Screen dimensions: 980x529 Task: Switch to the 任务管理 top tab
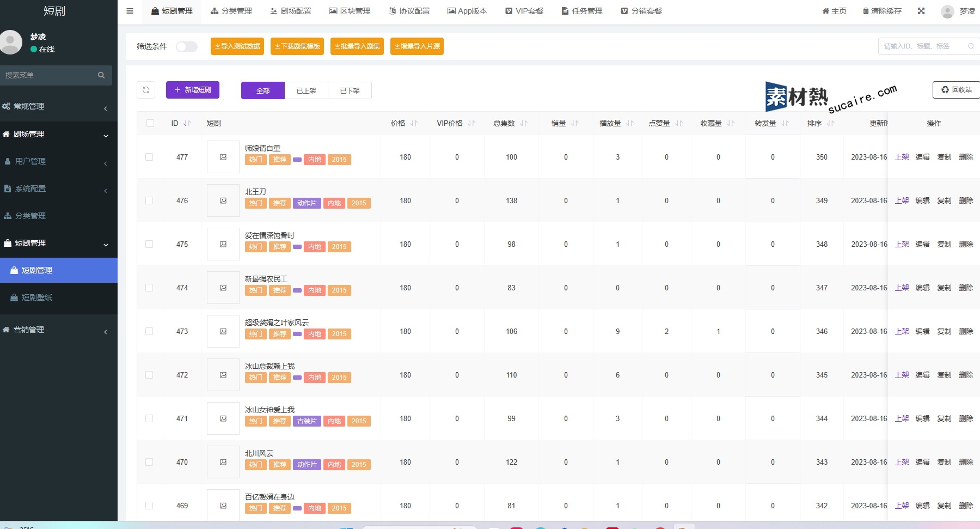[x=582, y=11]
